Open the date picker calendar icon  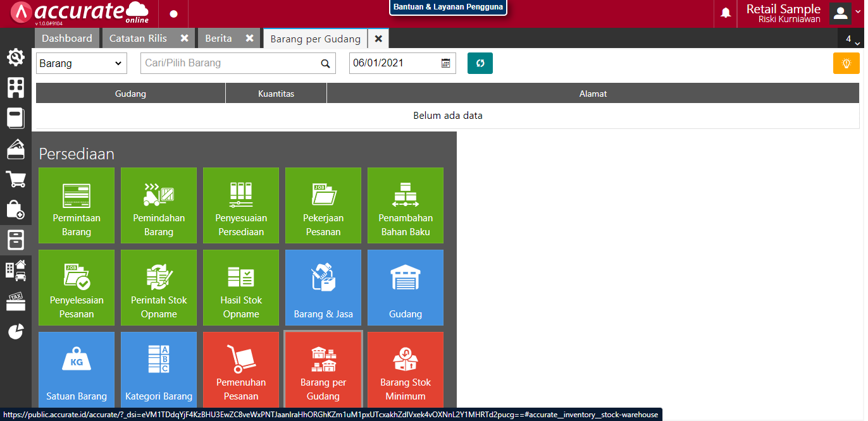[x=446, y=63]
